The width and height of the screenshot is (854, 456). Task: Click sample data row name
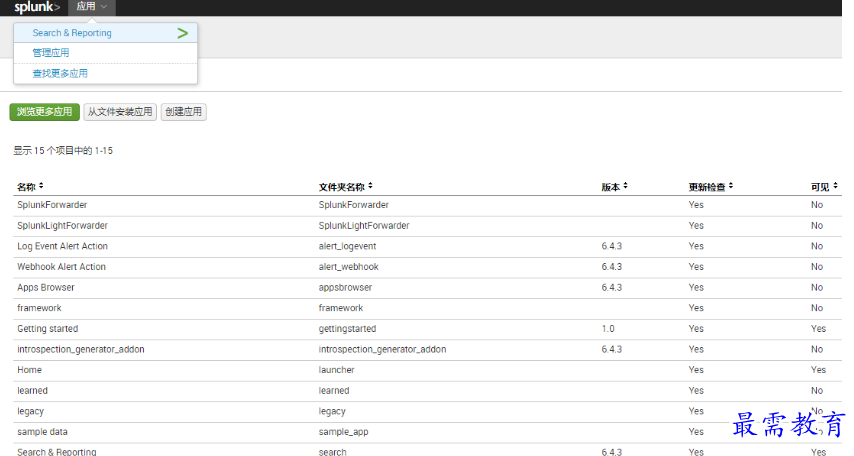[x=42, y=432]
